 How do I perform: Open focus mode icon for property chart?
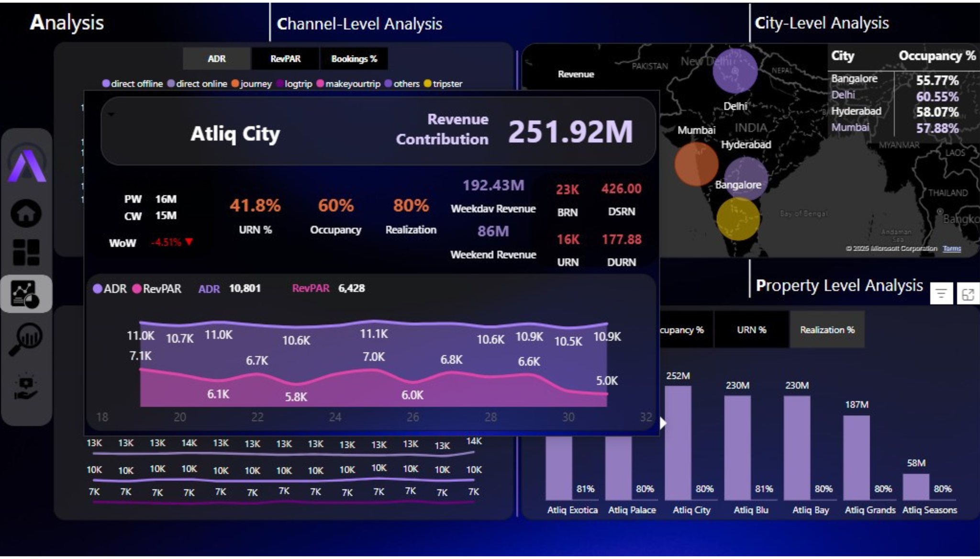coord(968,294)
